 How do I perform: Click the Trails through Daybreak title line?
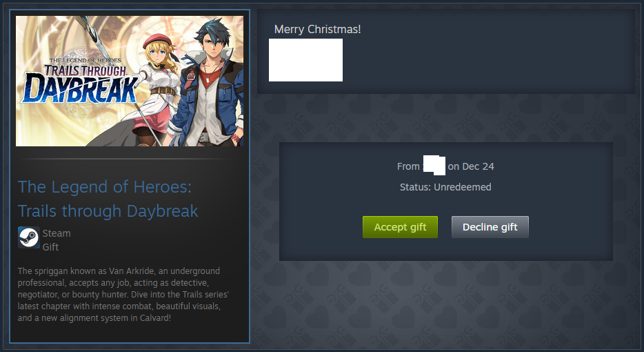coord(108,211)
